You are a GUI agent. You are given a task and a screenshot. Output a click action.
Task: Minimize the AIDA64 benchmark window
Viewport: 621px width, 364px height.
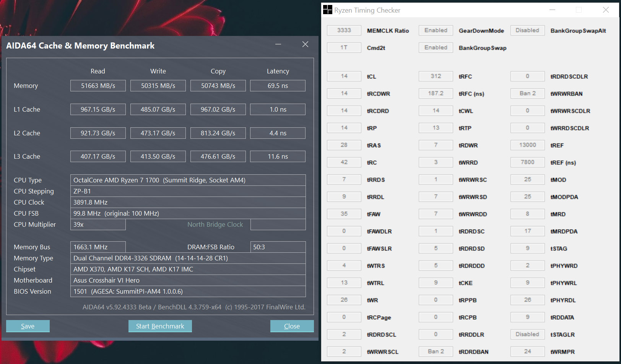pos(278,44)
